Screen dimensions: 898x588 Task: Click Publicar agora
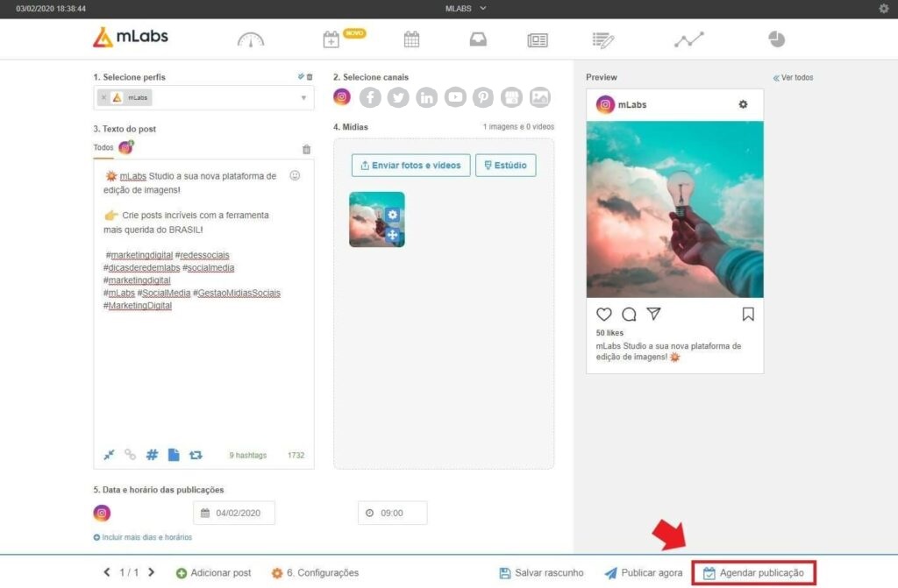tap(644, 572)
